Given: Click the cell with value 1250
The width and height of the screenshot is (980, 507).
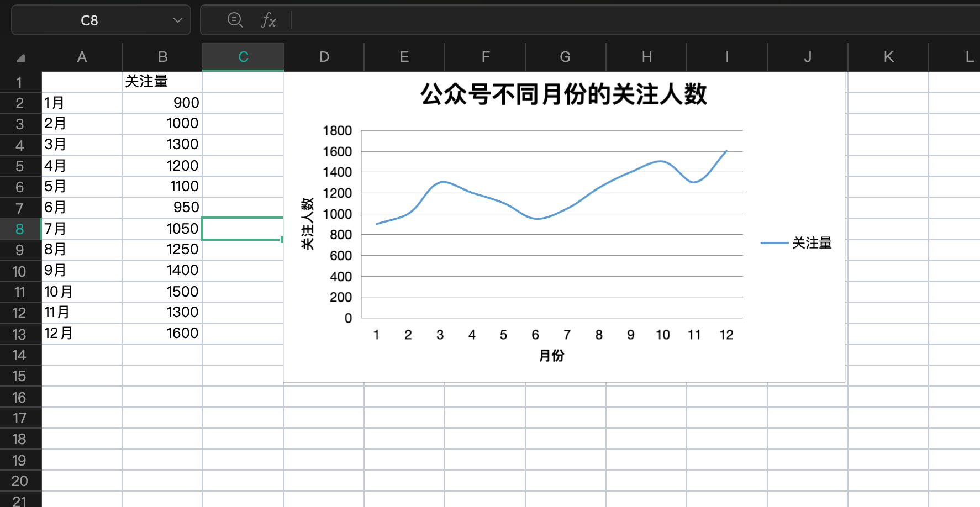Looking at the screenshot, I should [162, 250].
